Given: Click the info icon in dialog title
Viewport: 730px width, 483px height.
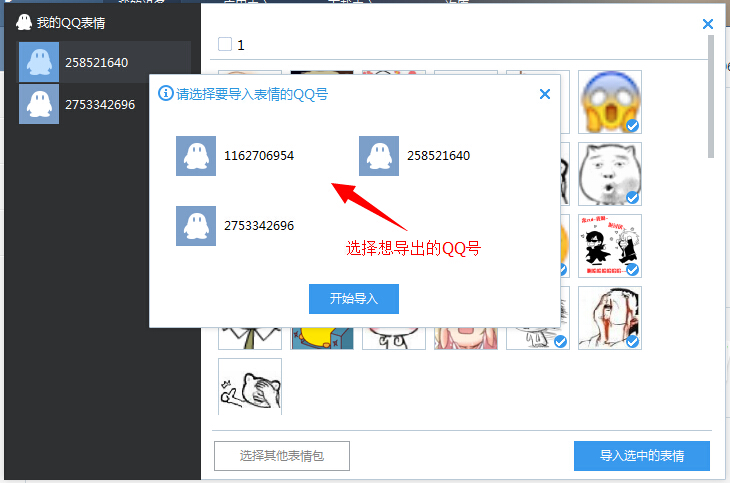Looking at the screenshot, I should pos(165,93).
